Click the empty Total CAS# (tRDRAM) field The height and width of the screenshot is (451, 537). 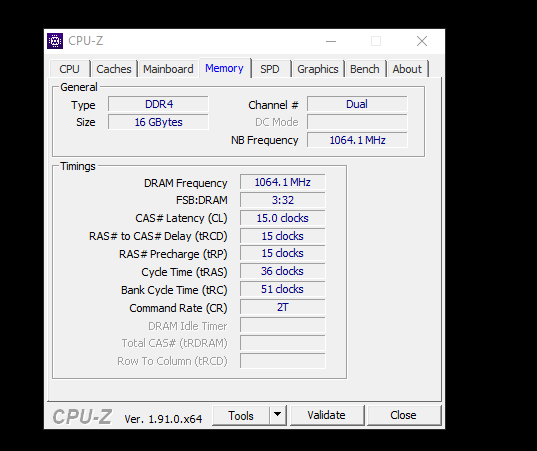tap(283, 343)
